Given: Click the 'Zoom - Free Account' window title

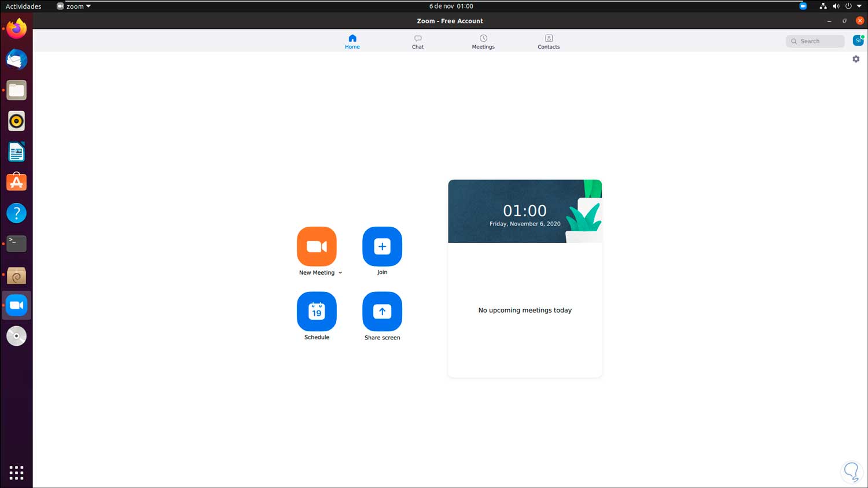Looking at the screenshot, I should [x=450, y=21].
